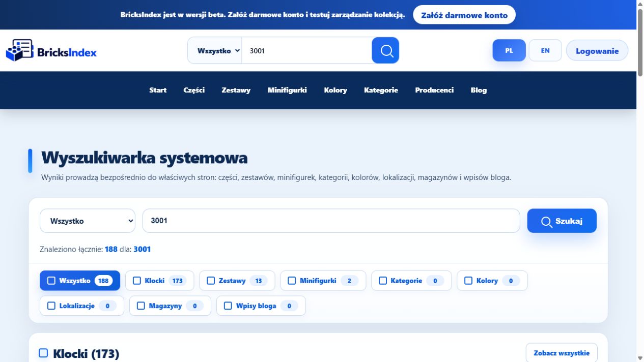Toggle the Klocki filter checkbox

(137, 281)
